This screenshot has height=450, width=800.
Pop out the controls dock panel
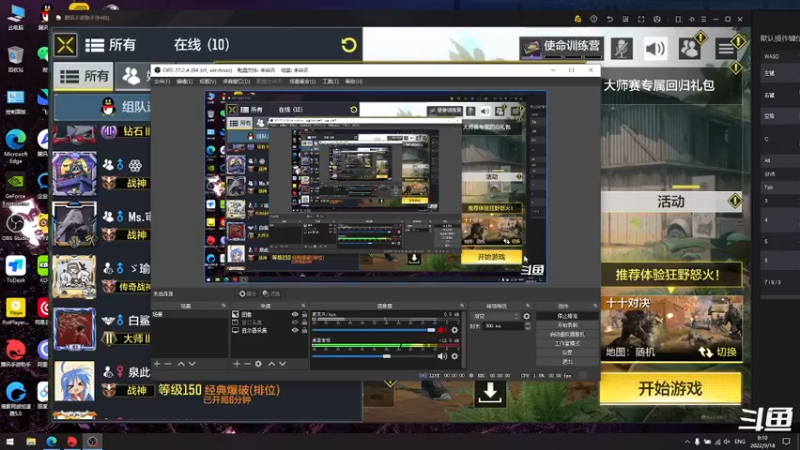595,306
